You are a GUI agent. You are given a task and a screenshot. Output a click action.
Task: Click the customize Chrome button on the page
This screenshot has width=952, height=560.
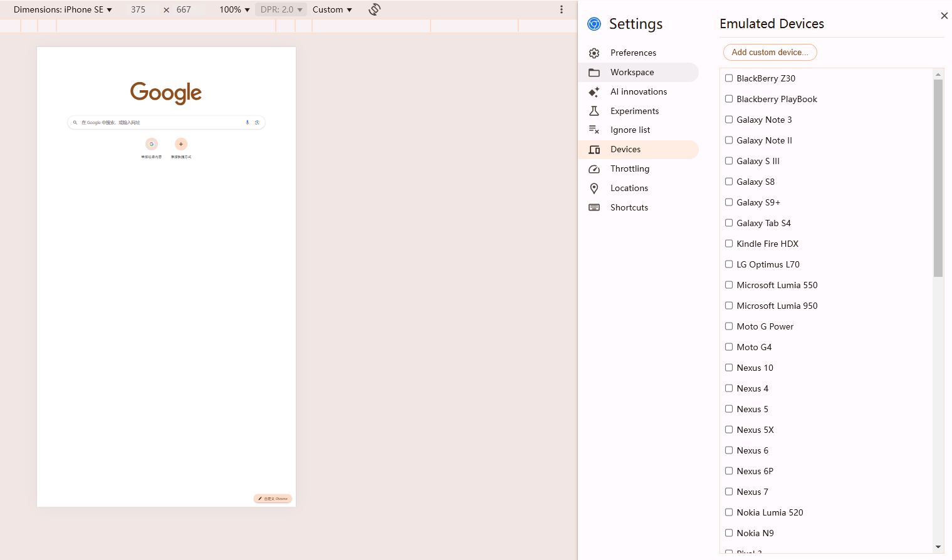[273, 499]
